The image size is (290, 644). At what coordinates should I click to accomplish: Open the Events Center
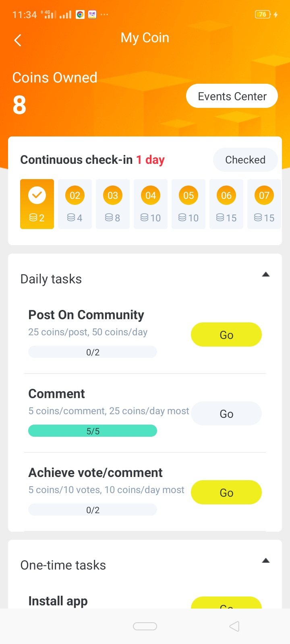pyautogui.click(x=232, y=96)
